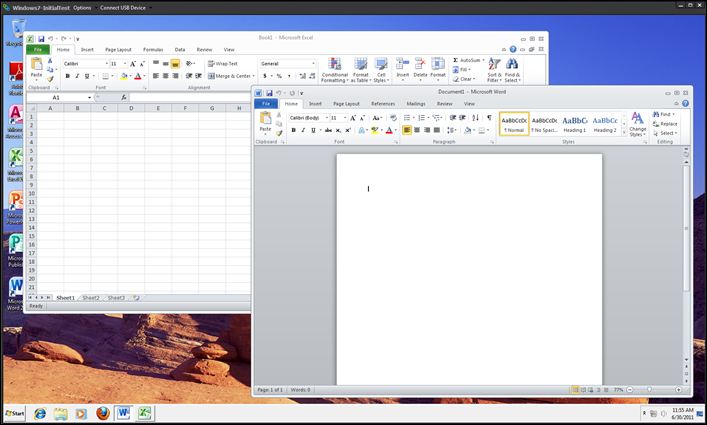
Task: Toggle Bold in Word's Font group
Action: click(293, 130)
